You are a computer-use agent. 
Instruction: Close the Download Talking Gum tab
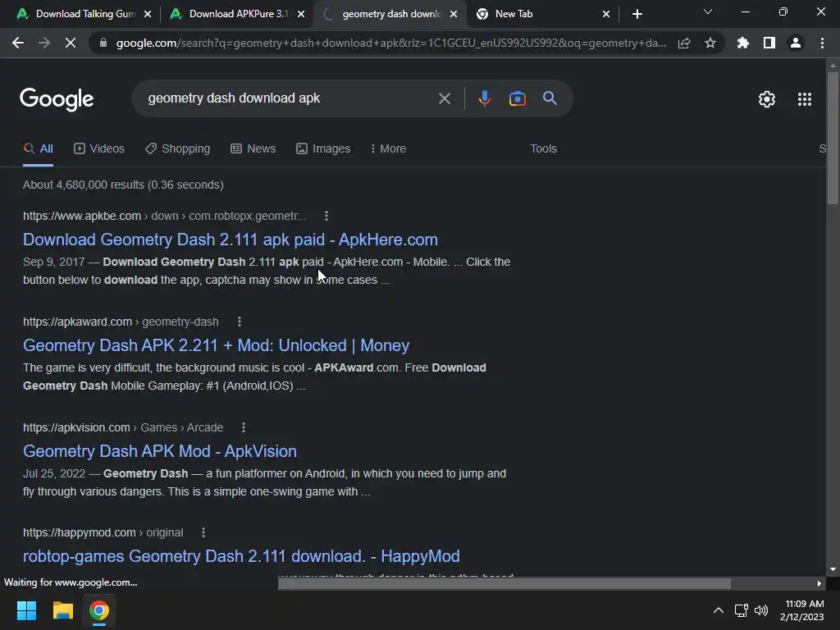point(148,14)
